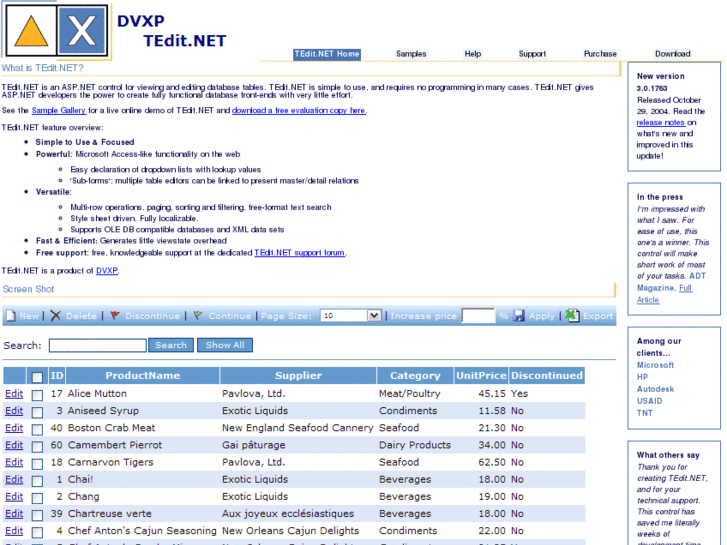The width and height of the screenshot is (727, 545).
Task: Click the red Discontinue flag icon
Action: click(x=115, y=316)
